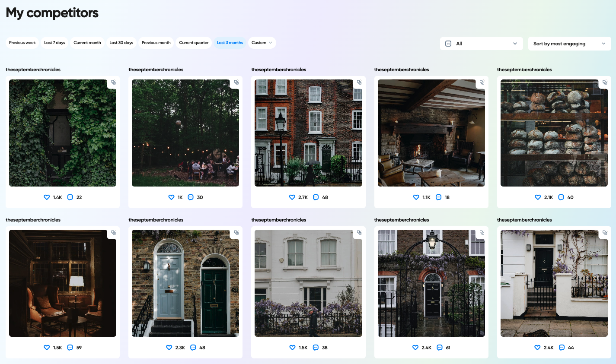The height and width of the screenshot is (364, 616).
Task: Click theseptemberchronicles name above forest dinner post
Action: (156, 70)
